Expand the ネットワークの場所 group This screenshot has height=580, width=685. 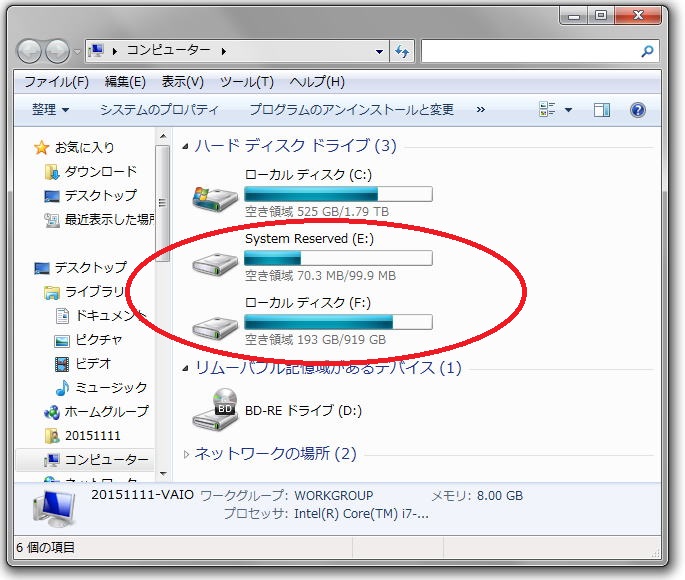tap(187, 454)
